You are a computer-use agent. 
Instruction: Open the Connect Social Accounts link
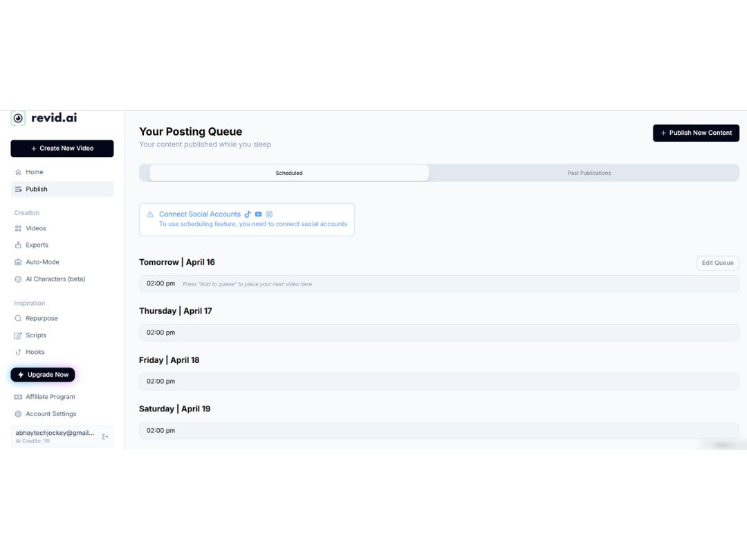200,214
